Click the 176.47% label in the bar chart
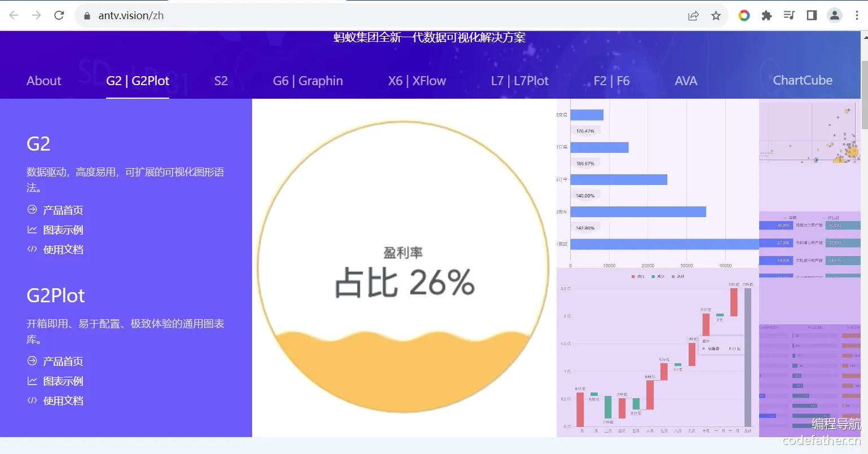The width and height of the screenshot is (868, 454). (x=585, y=131)
